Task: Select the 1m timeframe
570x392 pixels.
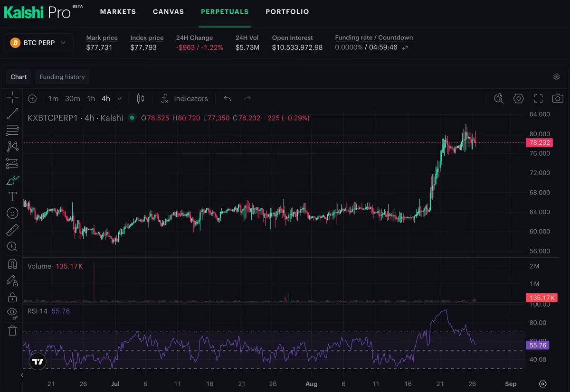Action: (x=53, y=99)
